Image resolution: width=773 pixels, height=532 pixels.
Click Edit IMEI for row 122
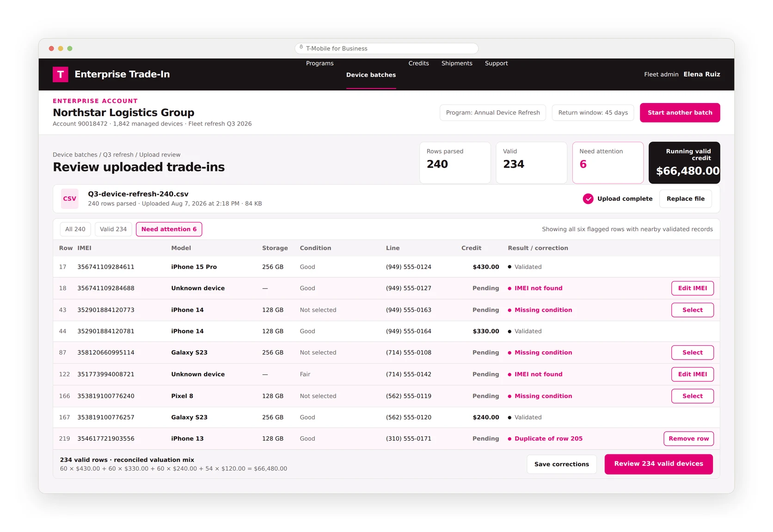point(693,374)
